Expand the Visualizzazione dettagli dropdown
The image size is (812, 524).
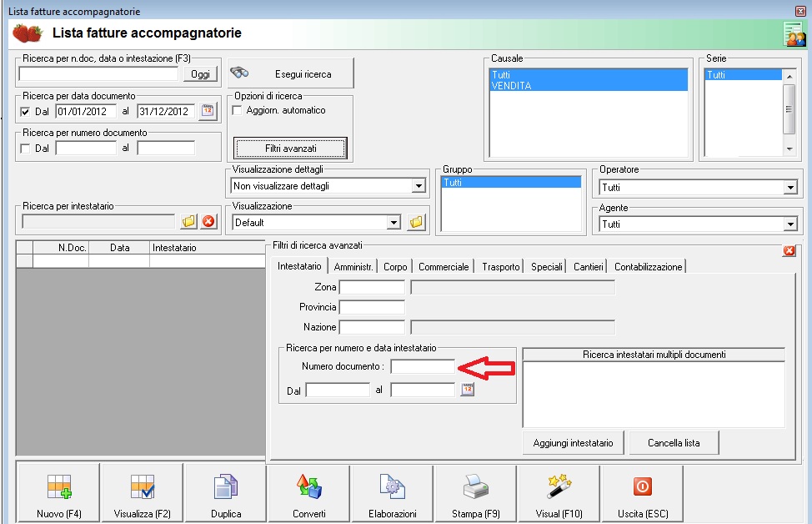tap(419, 186)
